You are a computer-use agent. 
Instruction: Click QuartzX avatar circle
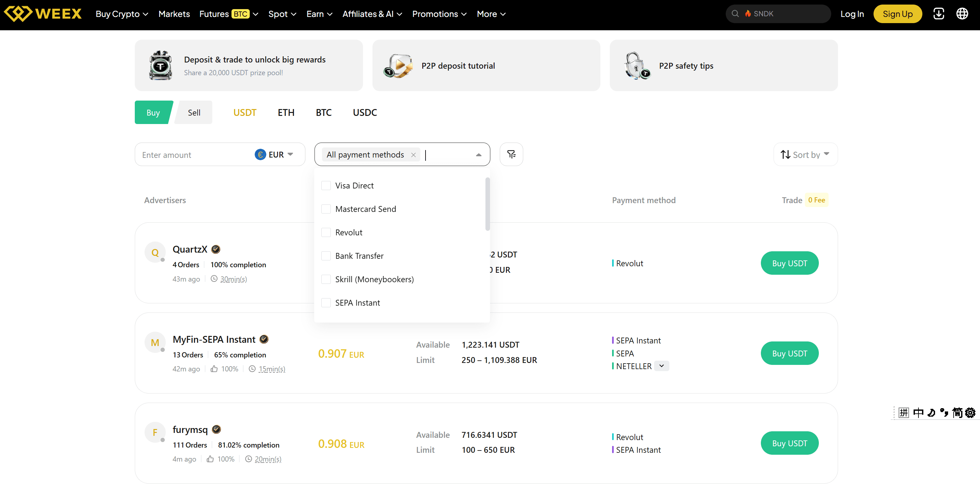155,252
